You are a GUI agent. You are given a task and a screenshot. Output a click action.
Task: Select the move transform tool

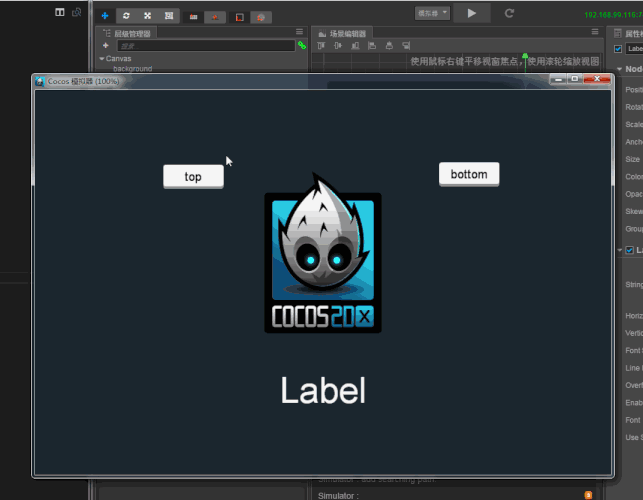pos(105,16)
